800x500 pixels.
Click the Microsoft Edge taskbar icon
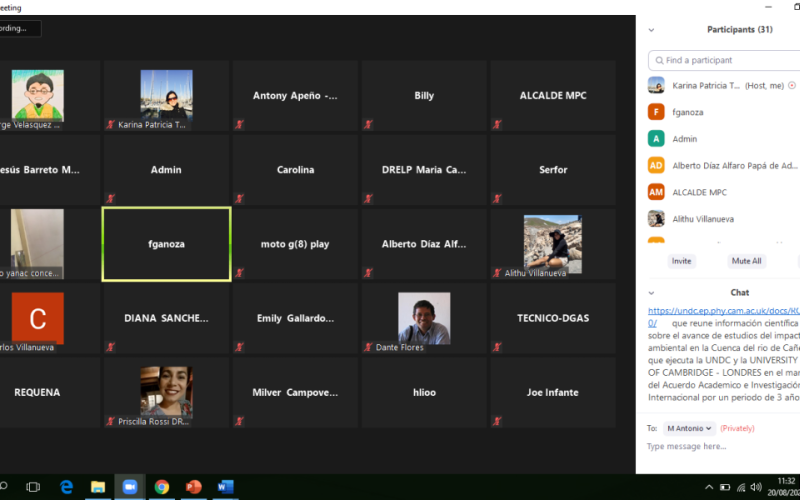point(66,487)
